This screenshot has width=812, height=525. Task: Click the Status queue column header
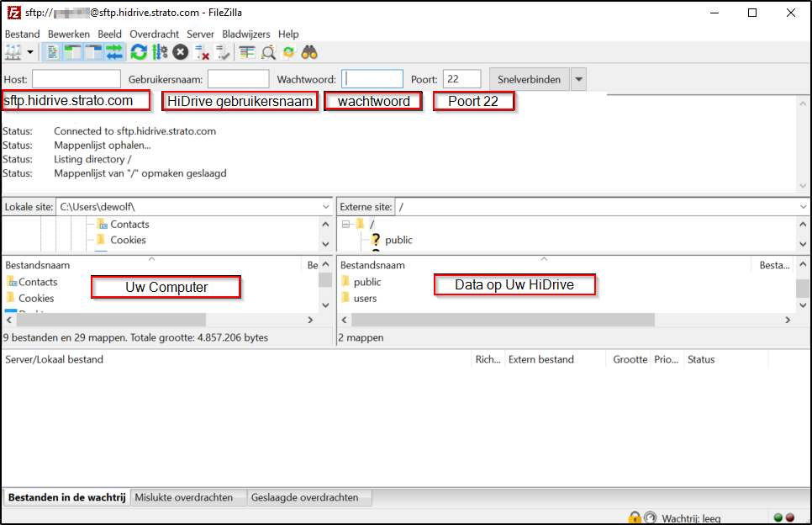pos(726,359)
